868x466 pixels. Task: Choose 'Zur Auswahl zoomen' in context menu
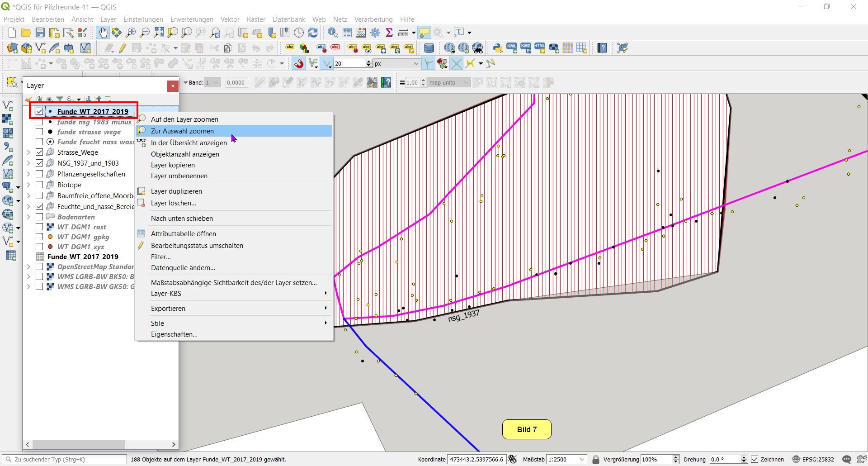point(183,131)
